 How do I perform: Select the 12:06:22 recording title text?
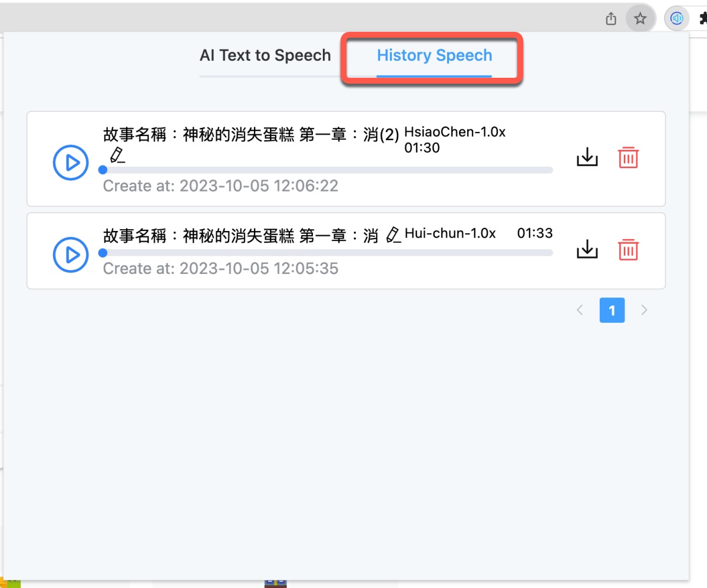pyautogui.click(x=252, y=135)
